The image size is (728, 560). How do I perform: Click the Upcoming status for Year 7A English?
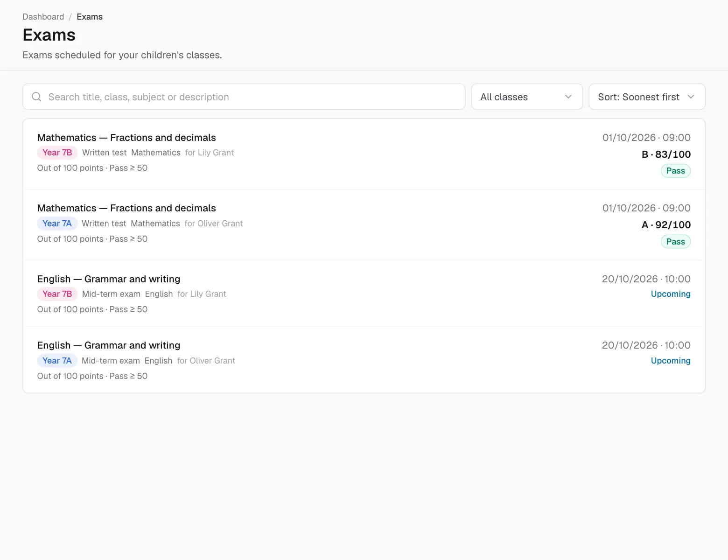pyautogui.click(x=671, y=361)
